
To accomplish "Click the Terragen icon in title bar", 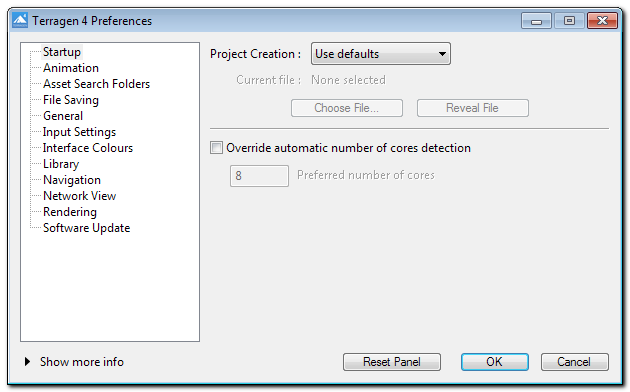I will pyautogui.click(x=20, y=20).
